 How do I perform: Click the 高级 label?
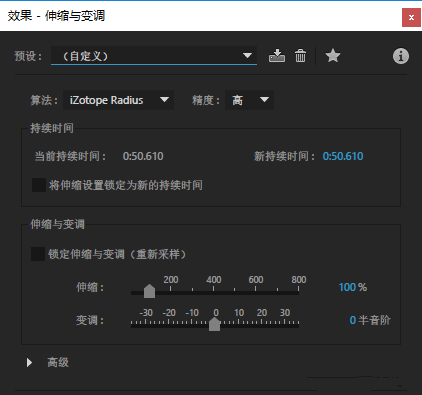coord(58,362)
